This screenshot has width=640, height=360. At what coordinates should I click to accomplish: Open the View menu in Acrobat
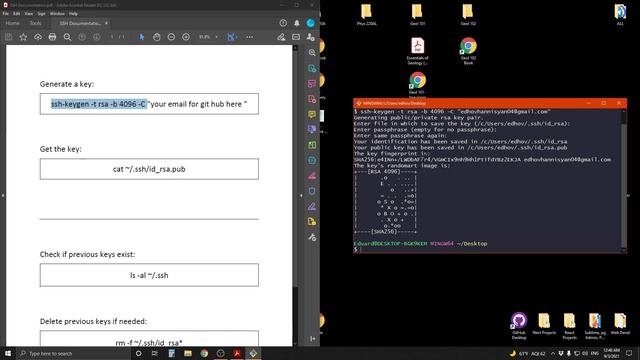point(29,13)
